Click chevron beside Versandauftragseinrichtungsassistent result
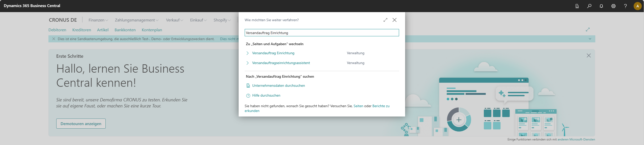This screenshot has width=644, height=145. [248, 63]
